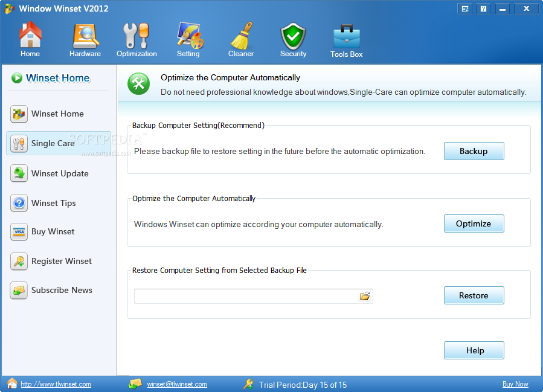543x392 pixels.
Task: Click the Buy Now link
Action: tap(515, 384)
